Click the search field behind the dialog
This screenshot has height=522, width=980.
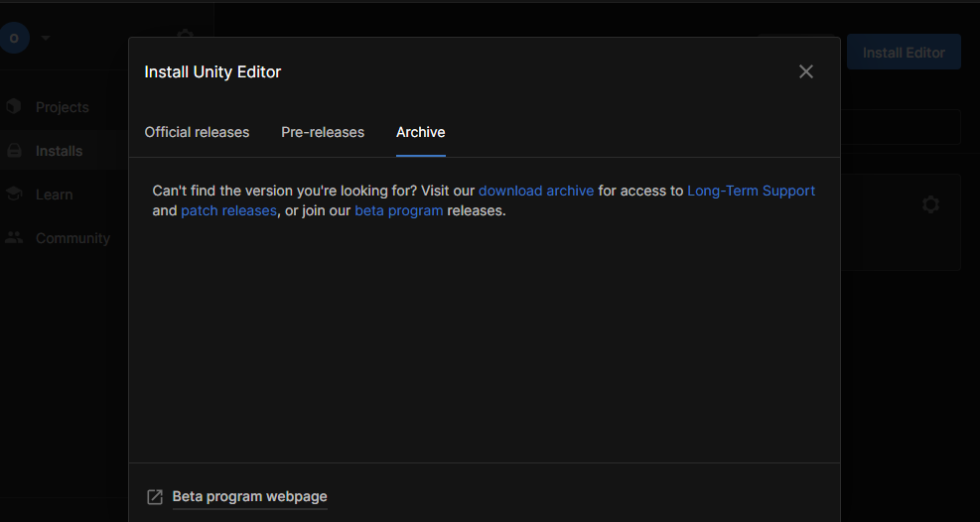coord(900,127)
